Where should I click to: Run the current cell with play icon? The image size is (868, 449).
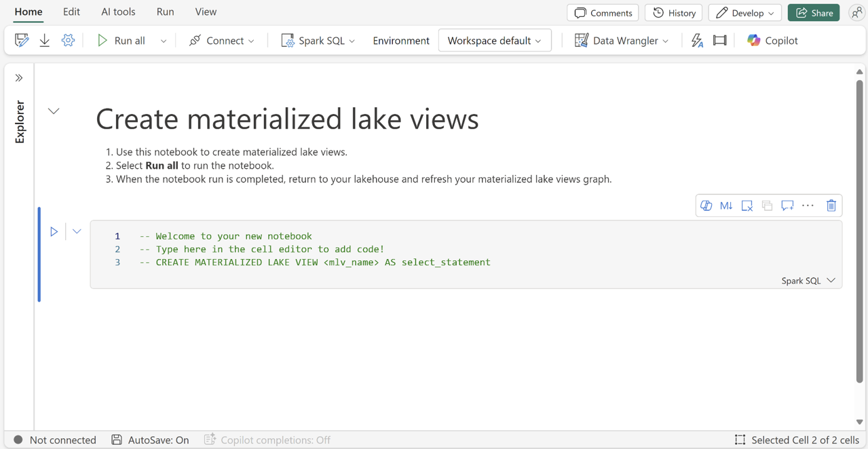point(54,232)
